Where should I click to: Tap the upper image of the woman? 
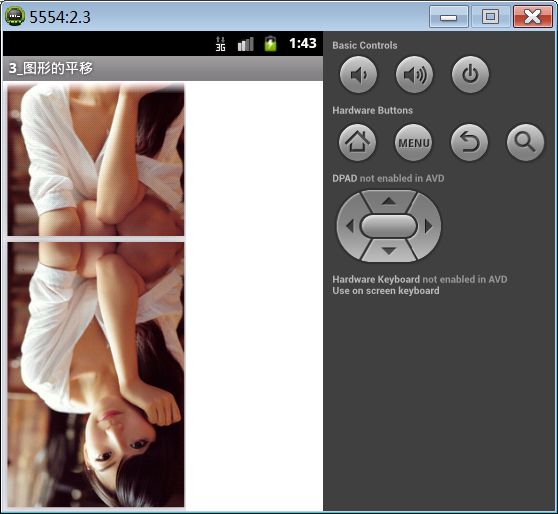[96, 159]
